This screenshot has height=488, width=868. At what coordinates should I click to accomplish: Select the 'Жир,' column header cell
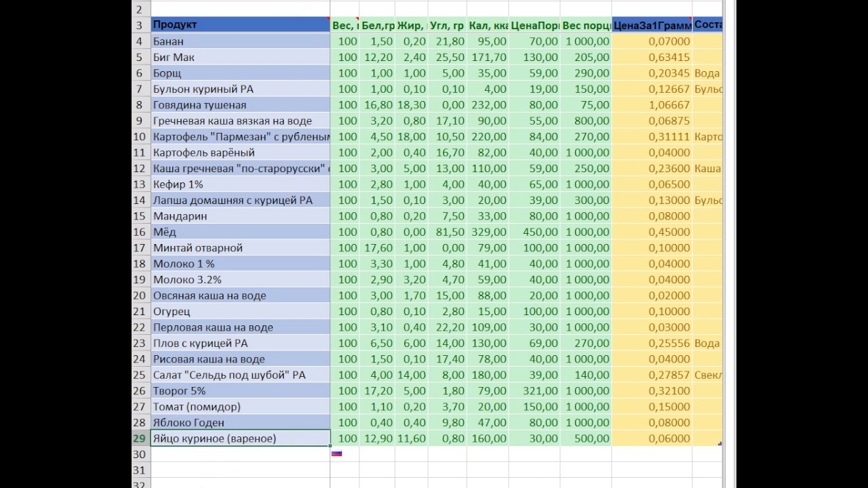pyautogui.click(x=411, y=25)
